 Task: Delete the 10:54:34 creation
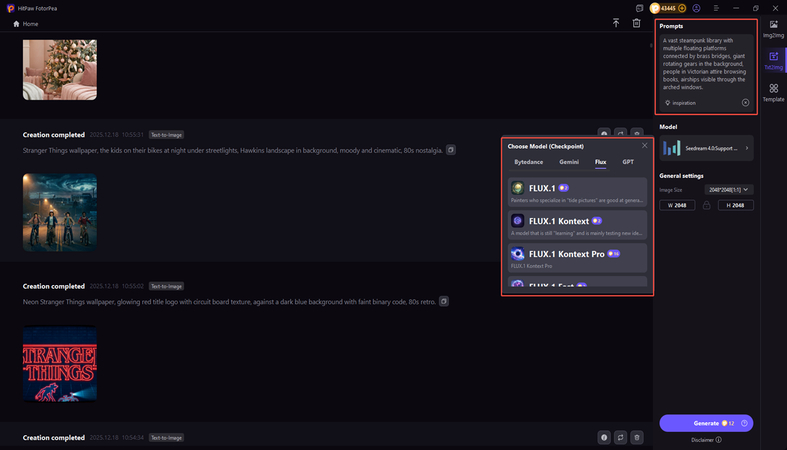point(637,437)
